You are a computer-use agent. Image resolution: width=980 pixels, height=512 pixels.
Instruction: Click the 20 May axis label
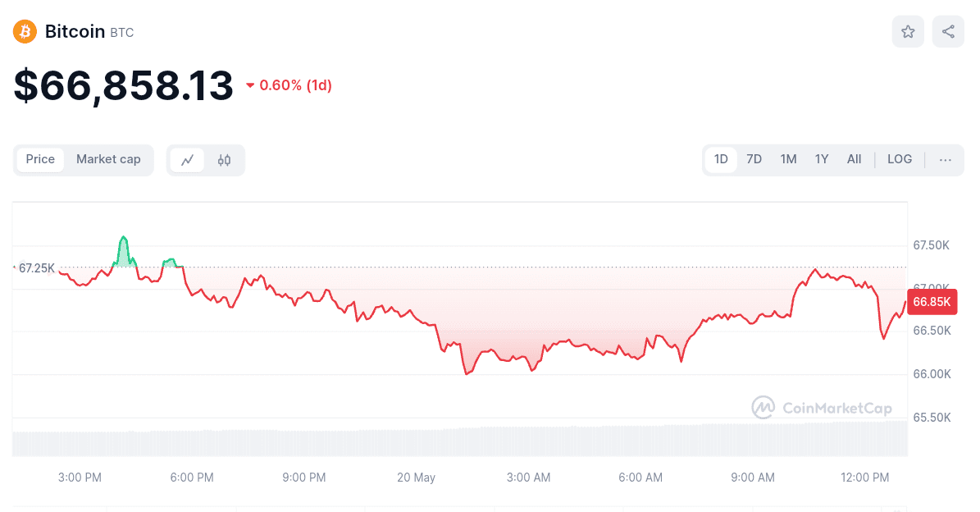click(x=416, y=477)
